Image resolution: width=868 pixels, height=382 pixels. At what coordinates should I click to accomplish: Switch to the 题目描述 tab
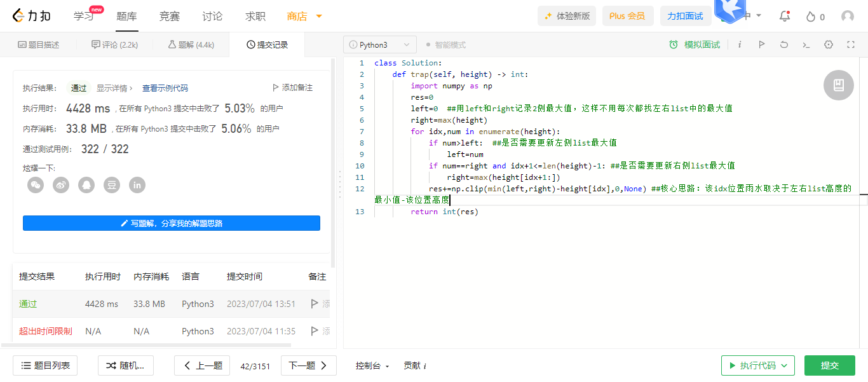39,44
